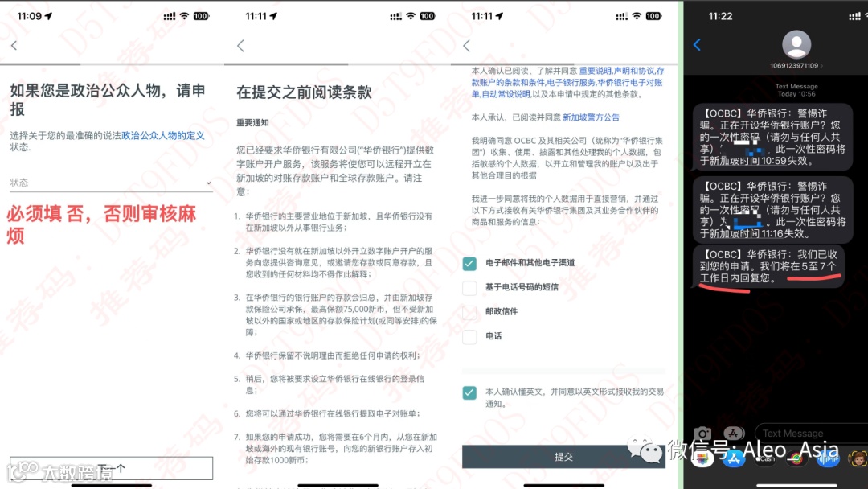
Task: Open 重要说明 link
Action: (595, 71)
